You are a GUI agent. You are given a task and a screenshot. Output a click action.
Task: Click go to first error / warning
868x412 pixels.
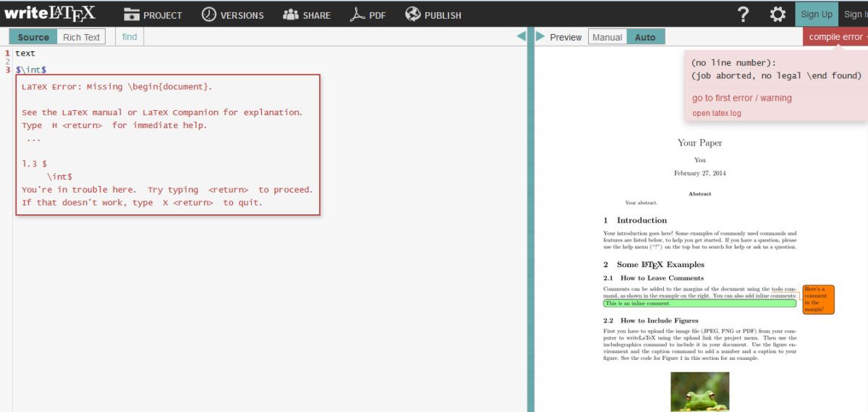[x=742, y=98]
